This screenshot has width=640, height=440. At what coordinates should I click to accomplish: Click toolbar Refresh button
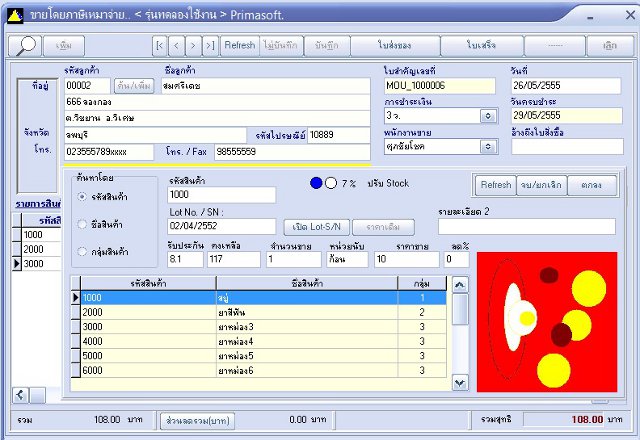point(240,45)
